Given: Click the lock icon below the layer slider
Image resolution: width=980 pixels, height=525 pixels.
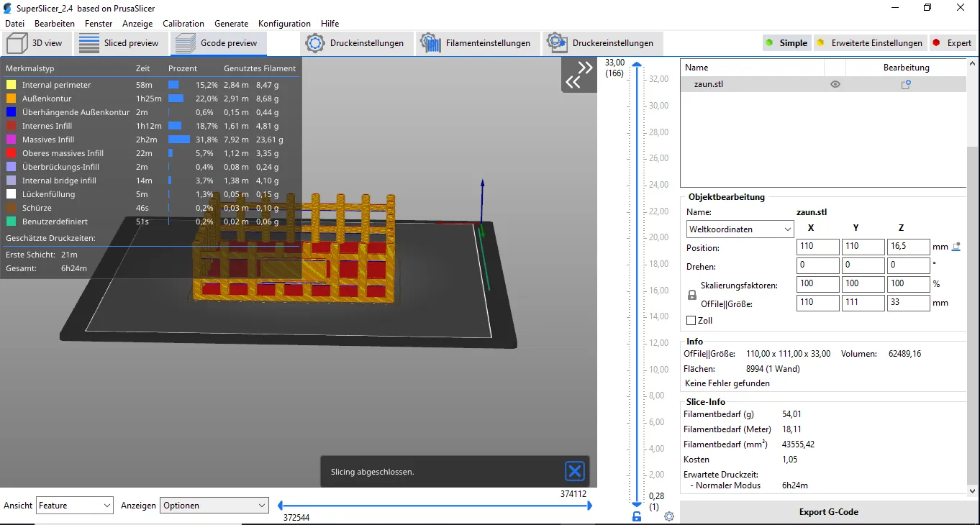Looking at the screenshot, I should [x=637, y=516].
